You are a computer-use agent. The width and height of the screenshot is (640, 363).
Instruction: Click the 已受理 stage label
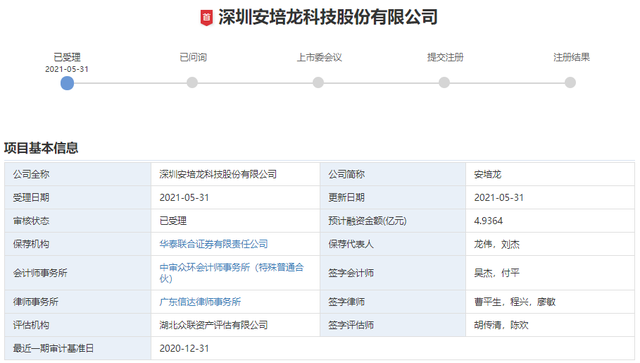click(x=67, y=57)
